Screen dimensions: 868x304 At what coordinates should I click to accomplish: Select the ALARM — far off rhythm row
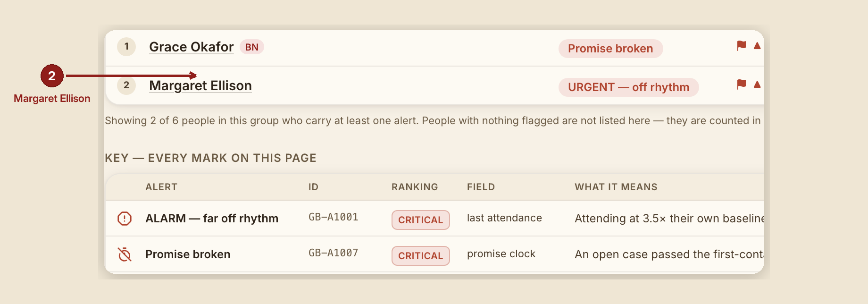pos(434,219)
